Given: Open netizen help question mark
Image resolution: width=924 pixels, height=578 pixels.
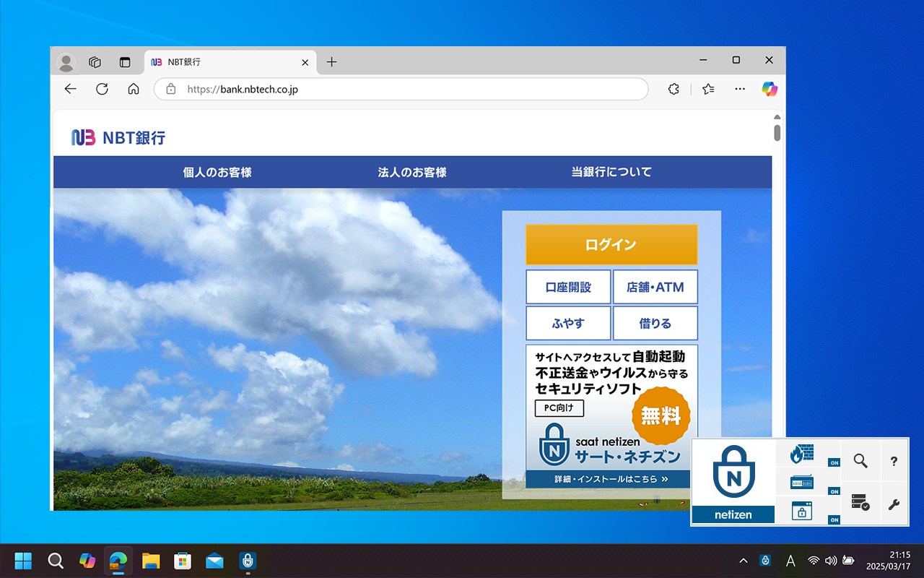Looking at the screenshot, I should tap(894, 461).
